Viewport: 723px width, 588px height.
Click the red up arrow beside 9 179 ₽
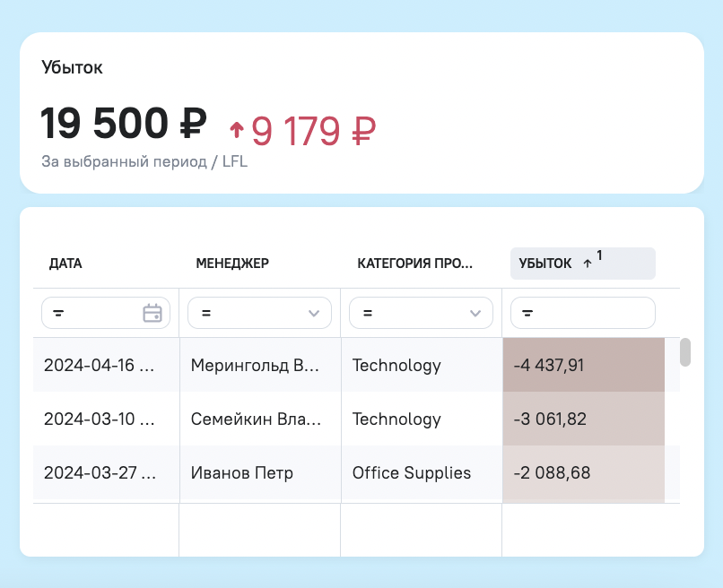click(x=237, y=129)
